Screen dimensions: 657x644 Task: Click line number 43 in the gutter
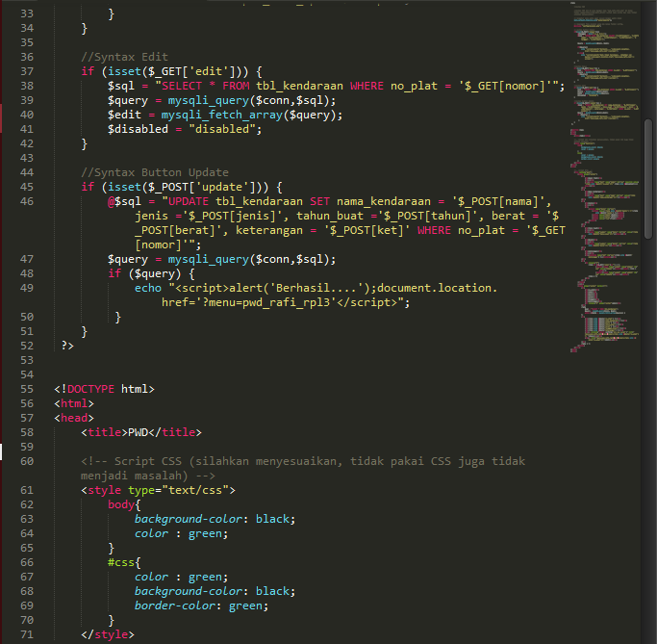tap(27, 158)
